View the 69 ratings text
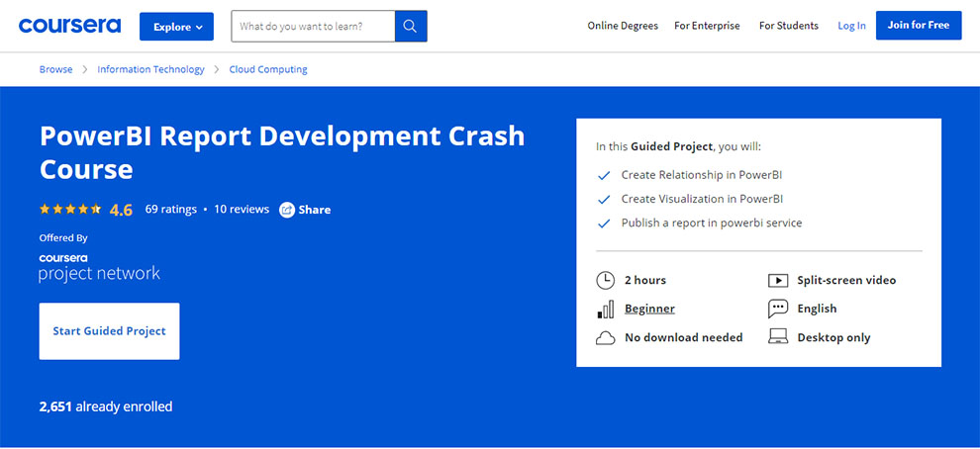 [170, 210]
